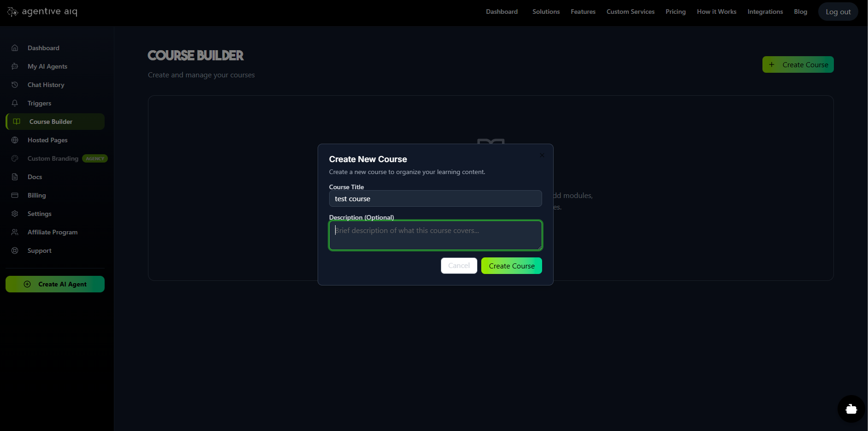This screenshot has height=431, width=868.
Task: Close the Create New Course dialog
Action: (542, 155)
